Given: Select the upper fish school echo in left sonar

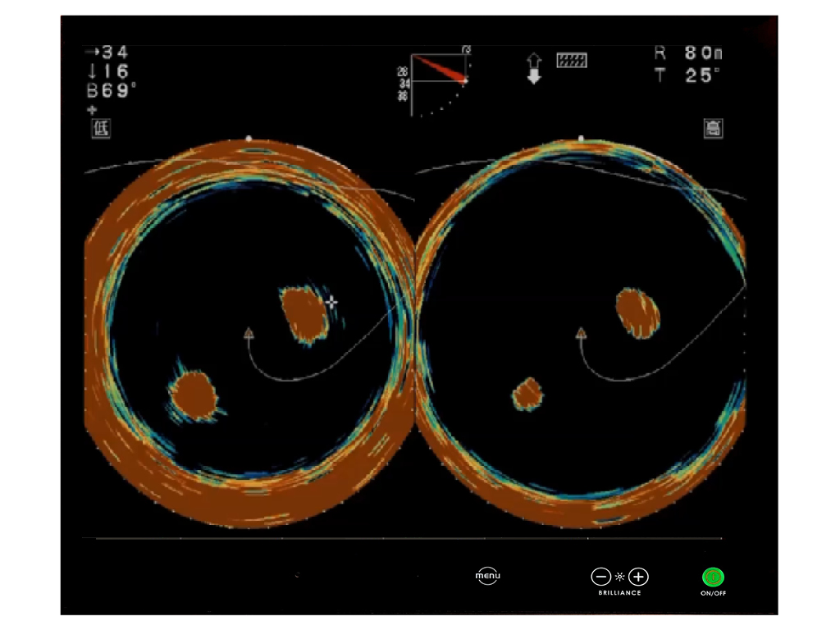Looking at the screenshot, I should pos(303,314).
